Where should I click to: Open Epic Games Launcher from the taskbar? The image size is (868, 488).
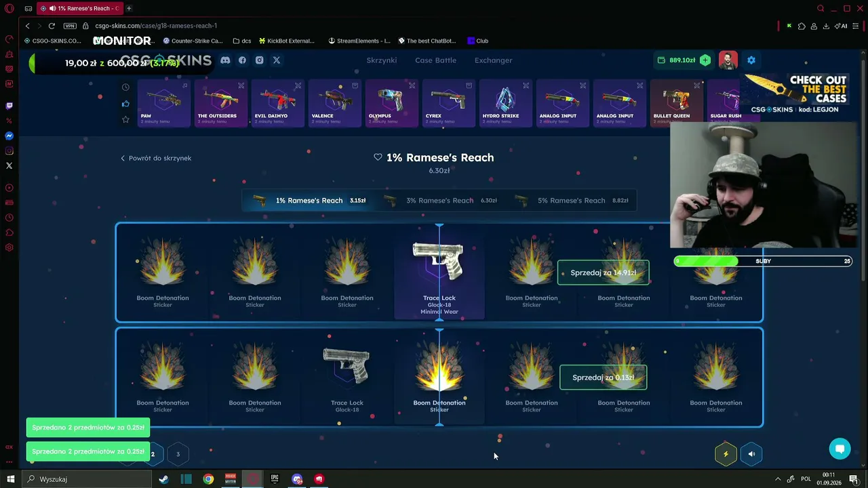tap(275, 479)
